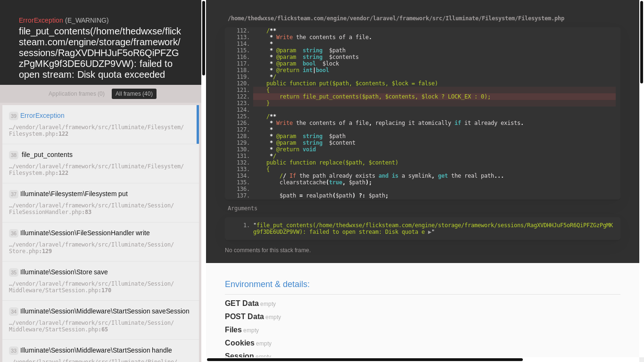Screen dimensions: 644x362
Task: Click the line 137 realpath code
Action: coord(334,196)
